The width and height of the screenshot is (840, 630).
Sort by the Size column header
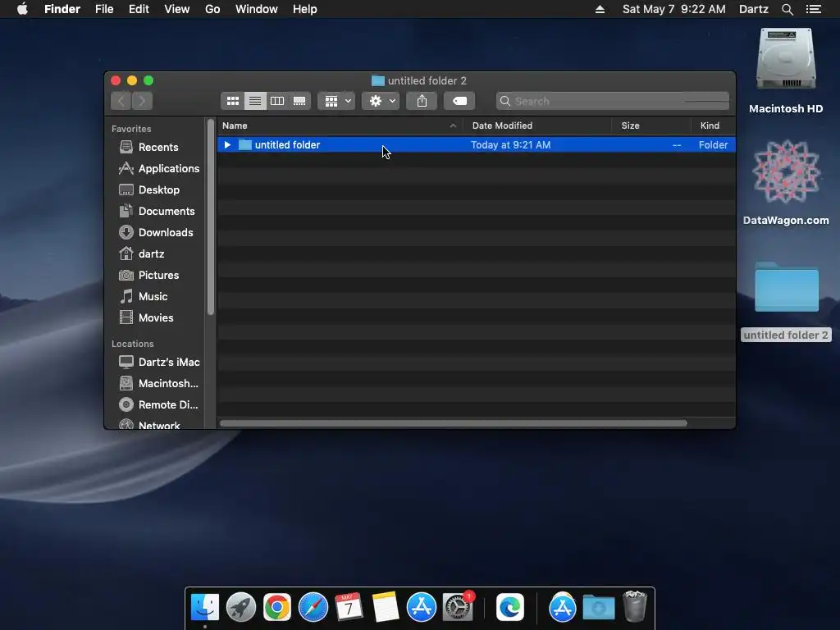(651, 126)
